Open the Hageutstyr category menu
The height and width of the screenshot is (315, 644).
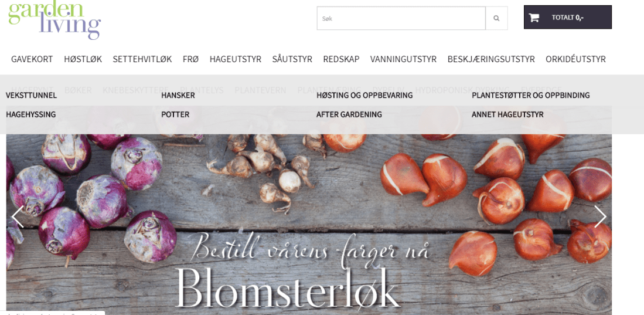tap(236, 59)
